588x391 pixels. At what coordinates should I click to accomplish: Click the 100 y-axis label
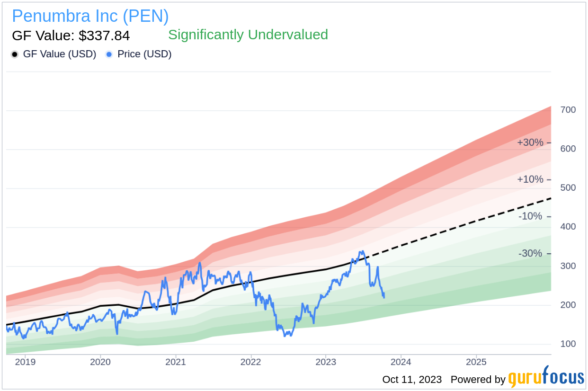(x=568, y=344)
